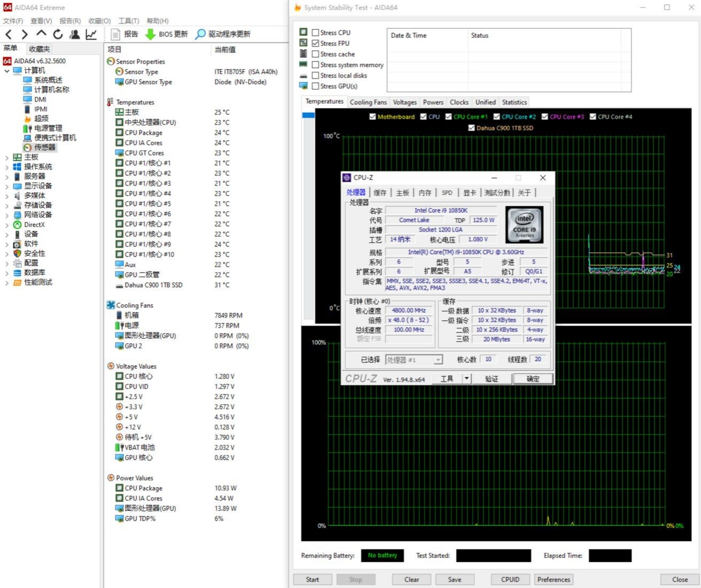The image size is (701, 588).
Task: Open the 工具(T) menu
Action: click(x=128, y=21)
